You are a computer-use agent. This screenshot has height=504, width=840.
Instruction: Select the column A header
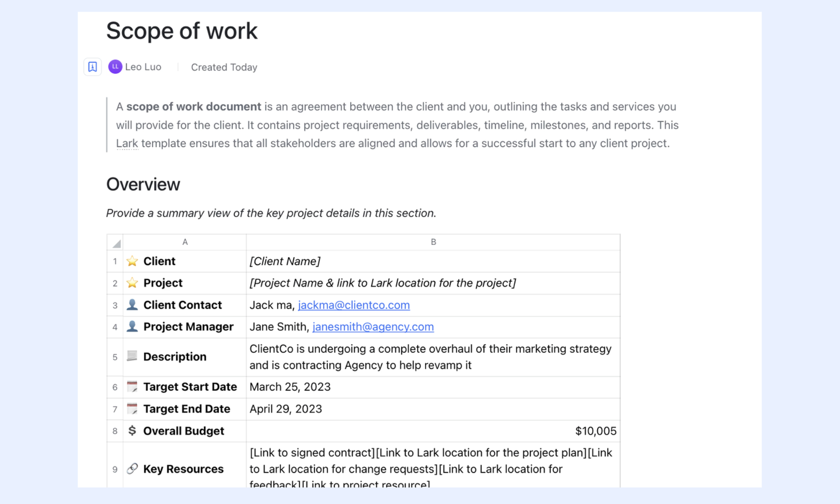(185, 242)
